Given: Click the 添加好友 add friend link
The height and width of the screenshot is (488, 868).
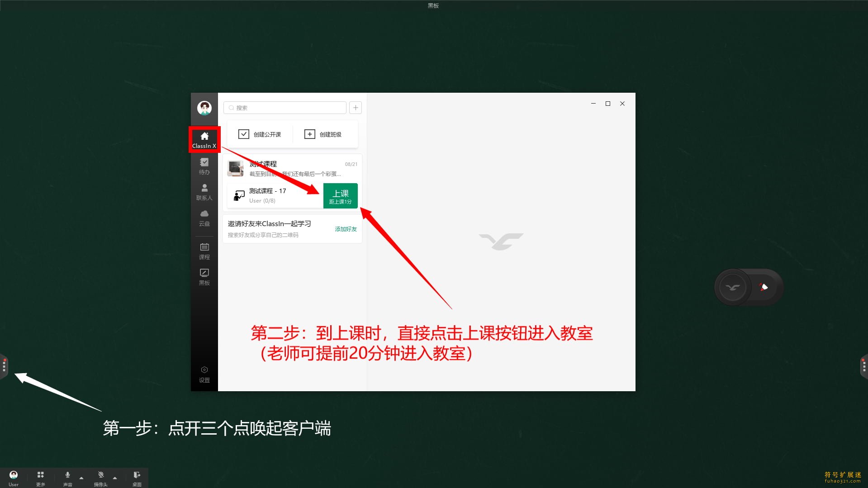Looking at the screenshot, I should point(346,229).
